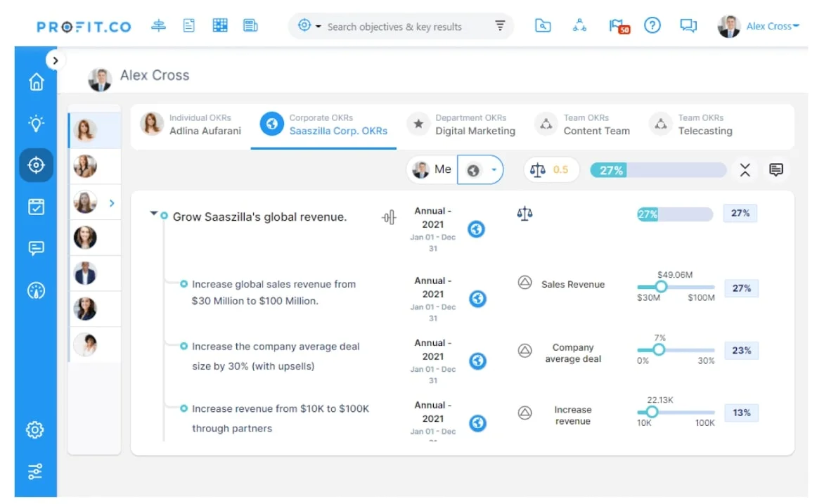The image size is (824, 504).
Task: Open the globe visibility dropdown next to Me
Action: (x=481, y=169)
